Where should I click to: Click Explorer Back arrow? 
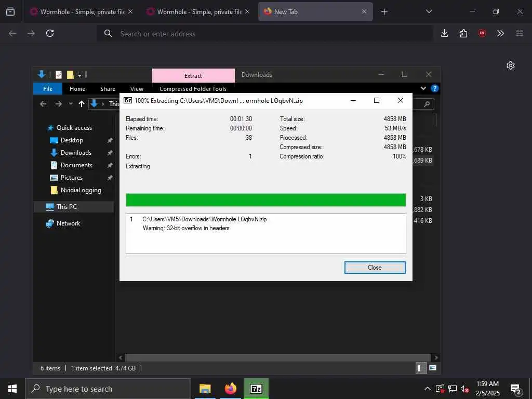click(x=43, y=104)
